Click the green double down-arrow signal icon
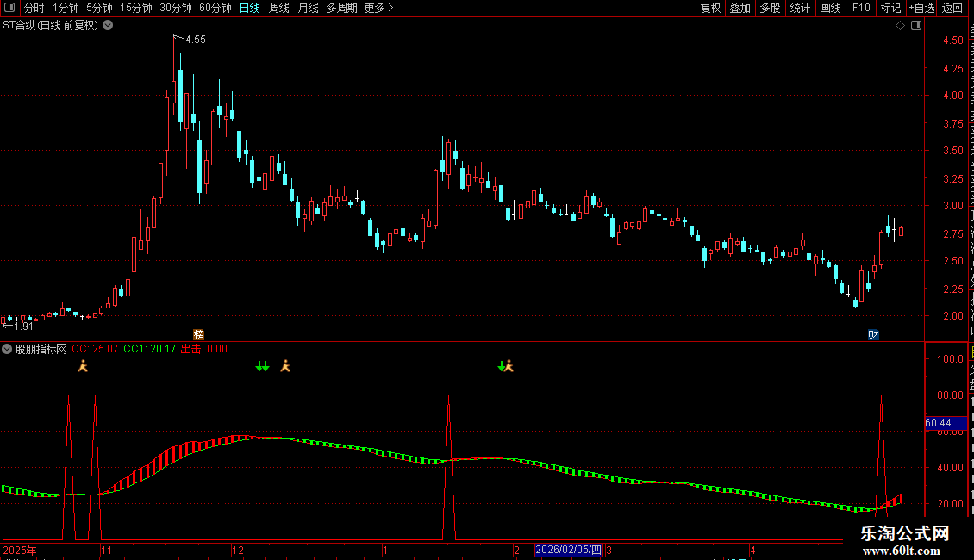Screen dimensions: 974x560 [262, 366]
